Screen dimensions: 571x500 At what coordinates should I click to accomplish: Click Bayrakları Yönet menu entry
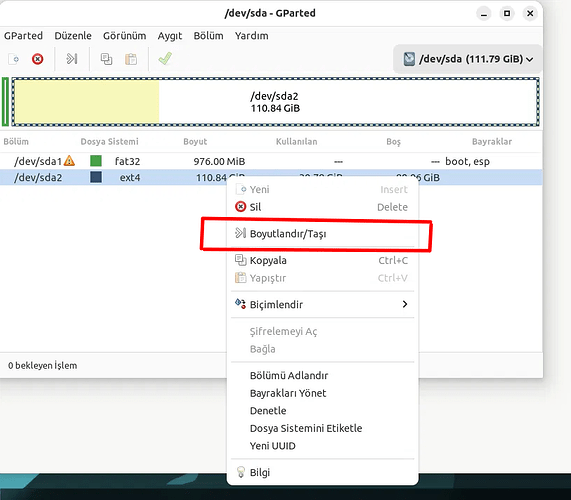(x=288, y=393)
